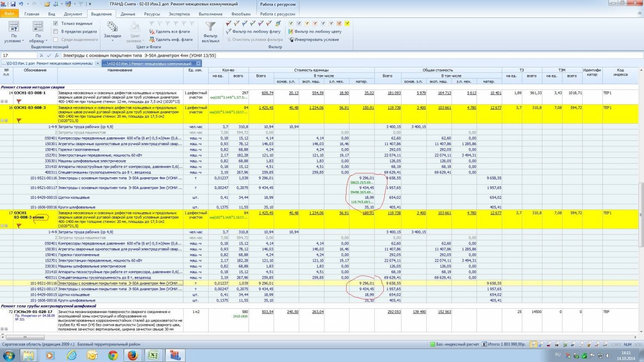Open the По образцу dropdown
Image resolution: width=644 pixels, height=362 pixels.
[x=38, y=32]
